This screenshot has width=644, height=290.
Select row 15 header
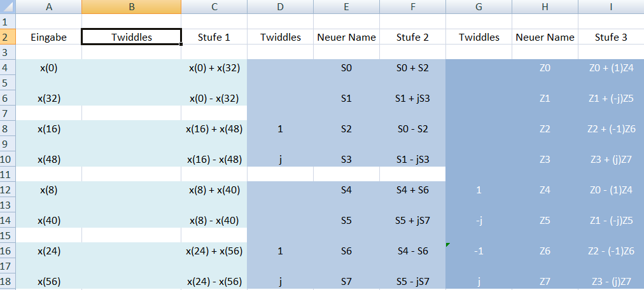coord(8,235)
